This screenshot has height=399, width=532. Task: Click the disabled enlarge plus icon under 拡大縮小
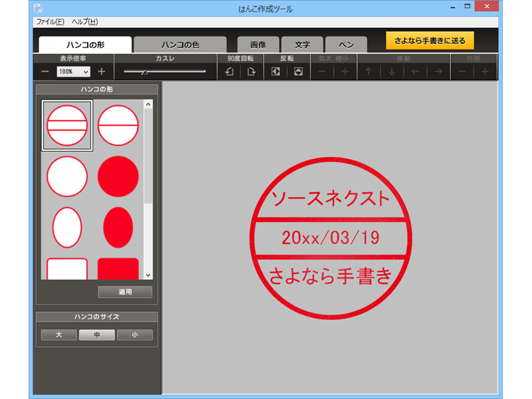tap(345, 72)
